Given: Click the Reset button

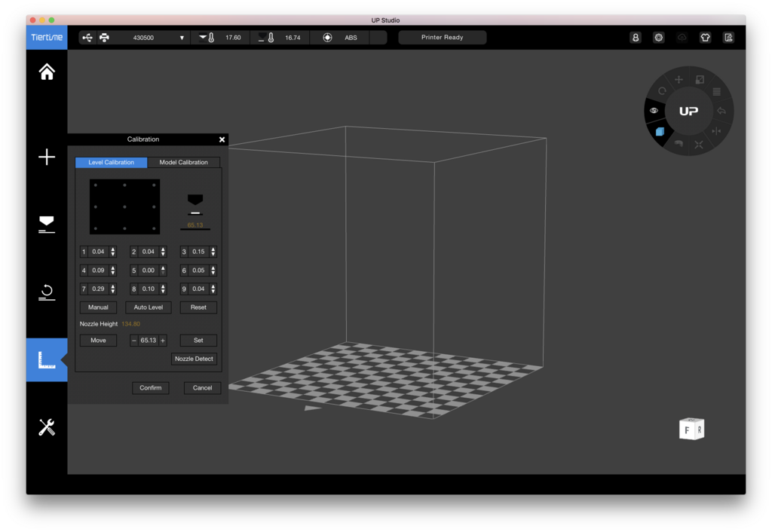Looking at the screenshot, I should (x=198, y=307).
